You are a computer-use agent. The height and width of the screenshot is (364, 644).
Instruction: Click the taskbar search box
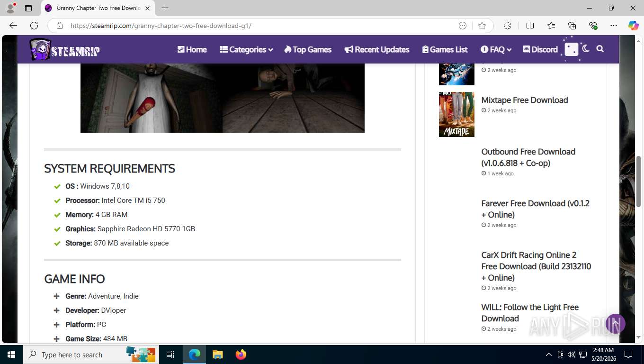click(91, 355)
